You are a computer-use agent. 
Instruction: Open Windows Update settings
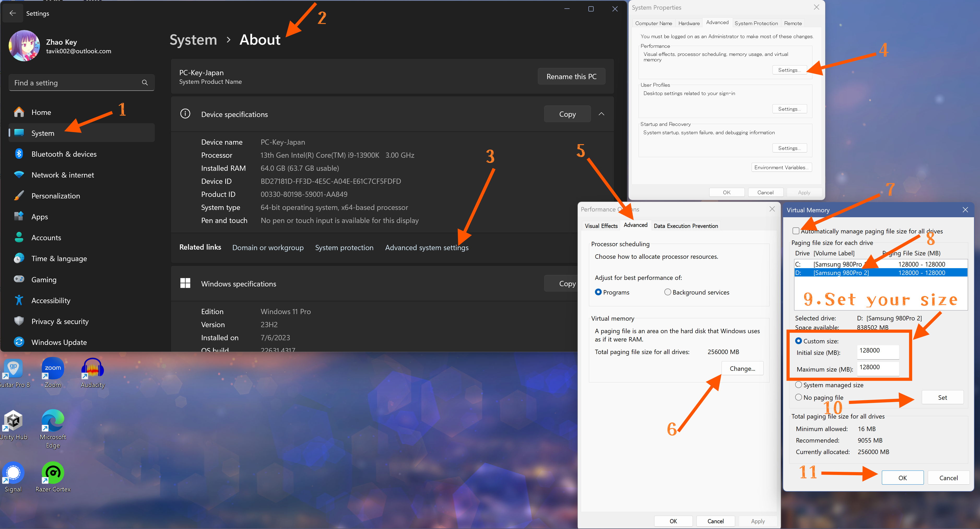point(81,342)
